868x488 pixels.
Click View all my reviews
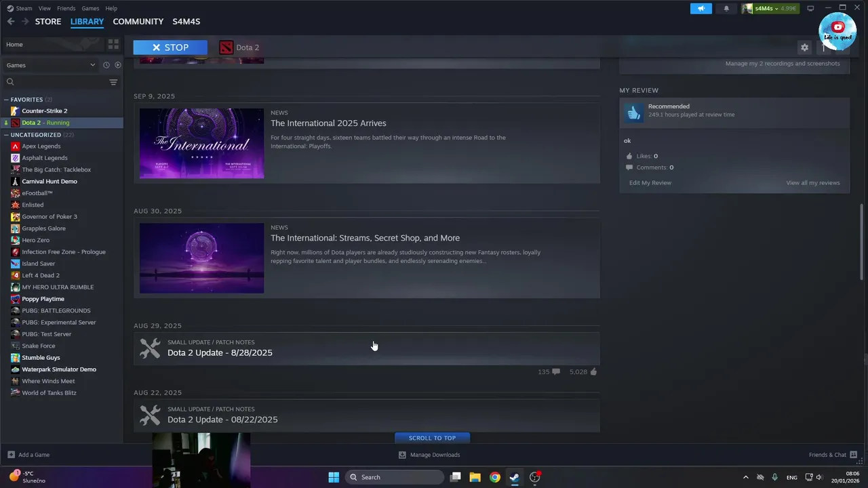pyautogui.click(x=813, y=183)
